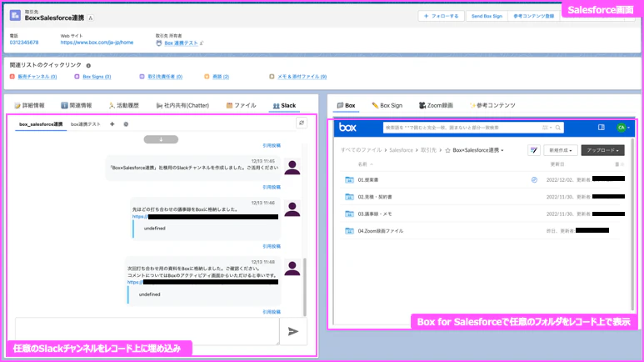
Task: Select the Slack tab
Action: (284, 106)
